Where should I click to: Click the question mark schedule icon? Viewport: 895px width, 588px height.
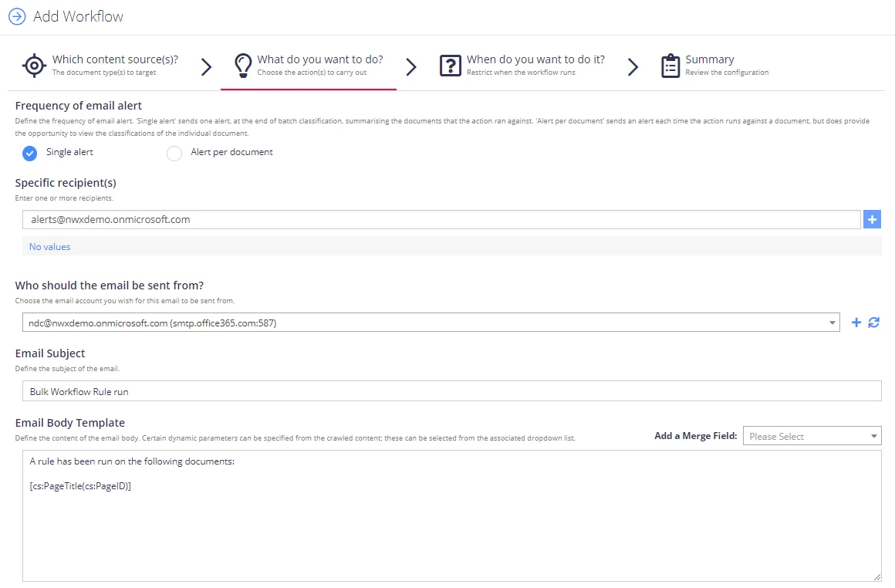click(451, 66)
